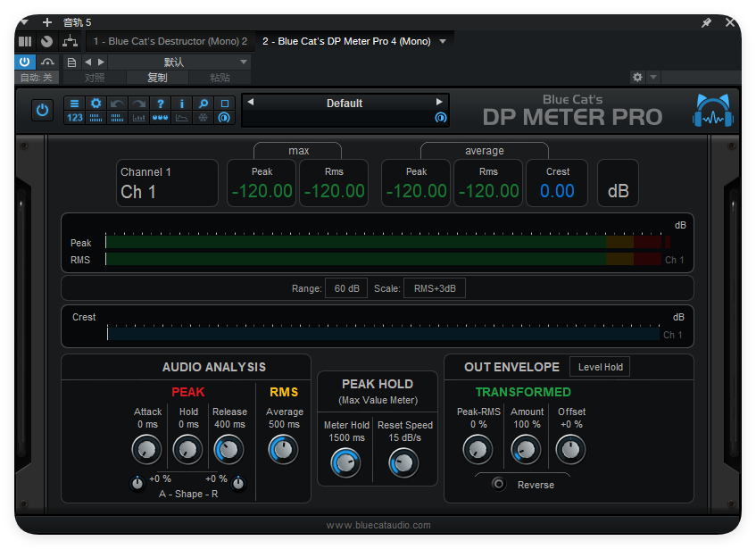Switch to Blue Cat's Destructor tab
This screenshot has height=549, width=756.
coord(170,41)
